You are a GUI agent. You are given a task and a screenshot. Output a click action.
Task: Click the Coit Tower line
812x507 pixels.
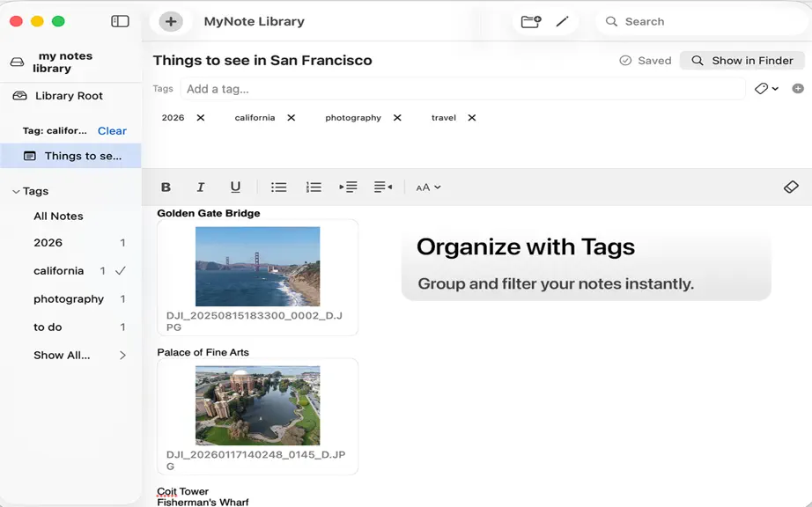click(x=183, y=491)
